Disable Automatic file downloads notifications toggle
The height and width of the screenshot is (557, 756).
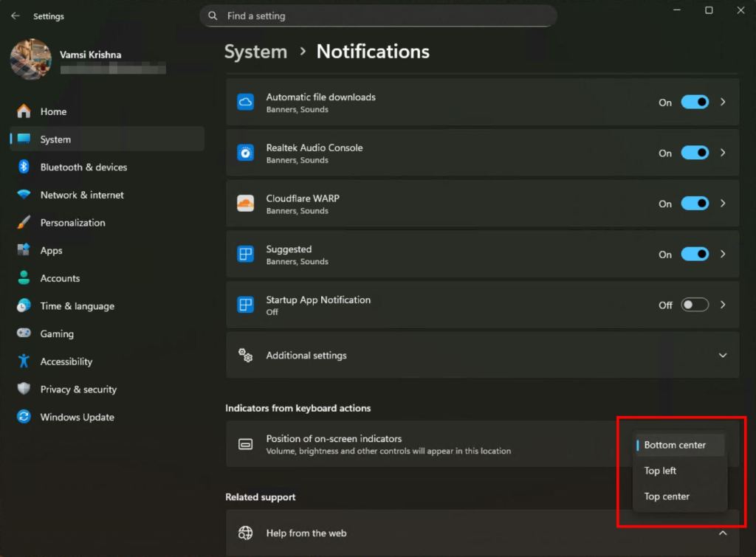695,102
